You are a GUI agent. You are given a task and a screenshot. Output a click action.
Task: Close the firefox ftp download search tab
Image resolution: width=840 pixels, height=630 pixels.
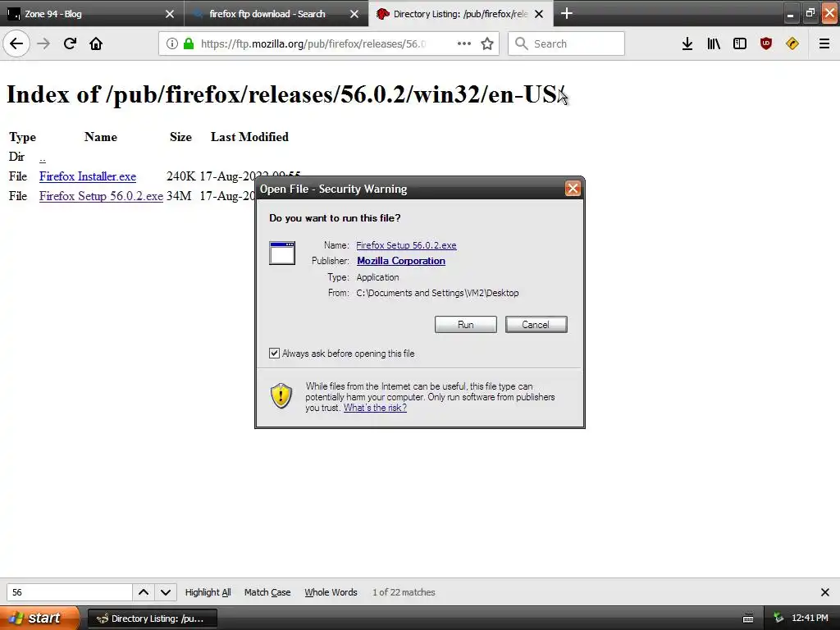click(x=354, y=14)
